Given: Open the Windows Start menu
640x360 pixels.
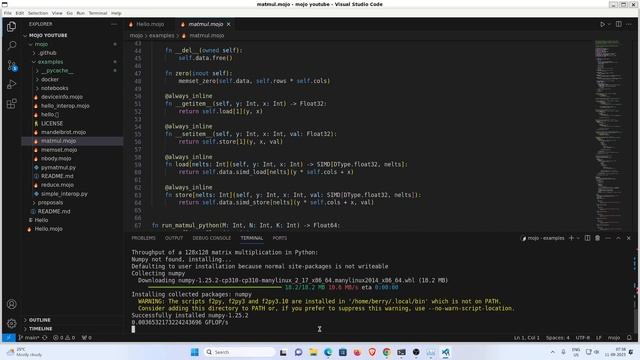Looking at the screenshot, I should (195, 352).
